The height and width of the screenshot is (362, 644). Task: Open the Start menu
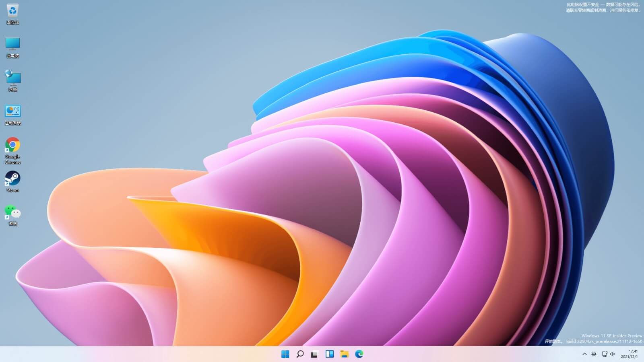click(x=286, y=354)
